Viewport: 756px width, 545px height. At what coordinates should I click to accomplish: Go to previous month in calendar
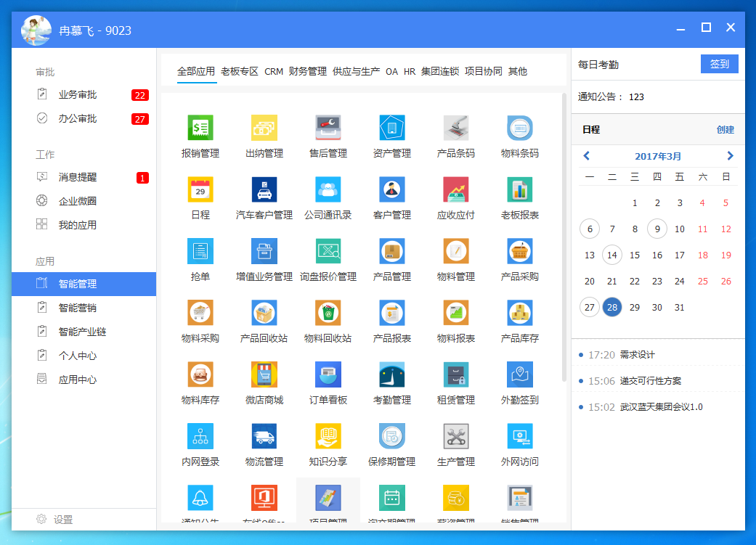(586, 155)
